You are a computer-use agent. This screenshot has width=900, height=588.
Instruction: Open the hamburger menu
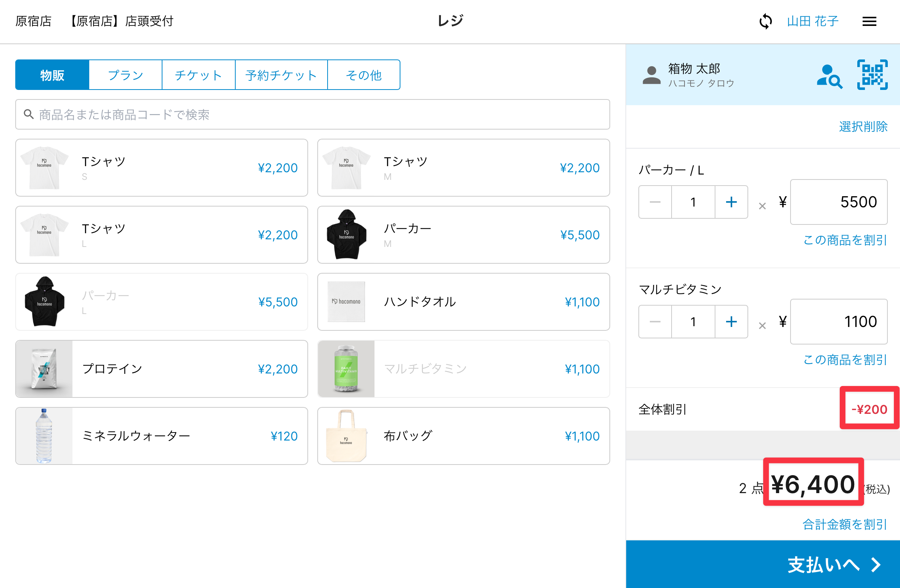(x=869, y=21)
